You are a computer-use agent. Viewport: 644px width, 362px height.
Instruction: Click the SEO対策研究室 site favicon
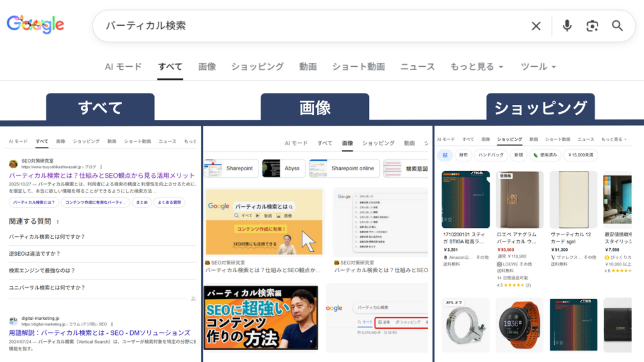[x=13, y=163]
